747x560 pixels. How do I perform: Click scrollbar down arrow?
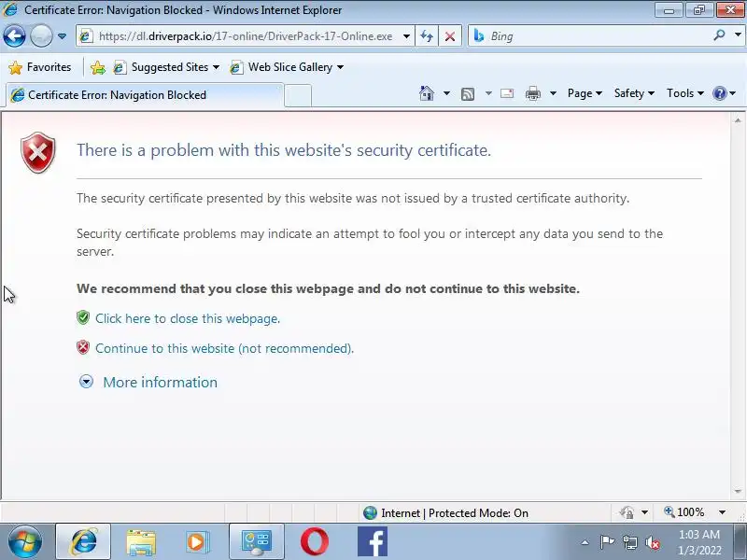(738, 491)
